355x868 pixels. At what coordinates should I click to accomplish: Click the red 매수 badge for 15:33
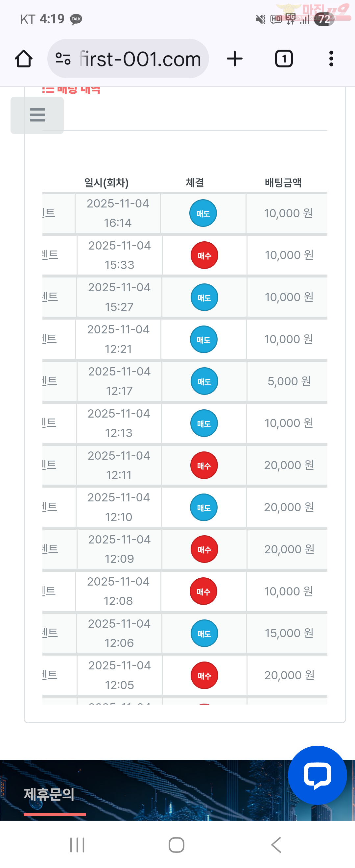point(204,255)
